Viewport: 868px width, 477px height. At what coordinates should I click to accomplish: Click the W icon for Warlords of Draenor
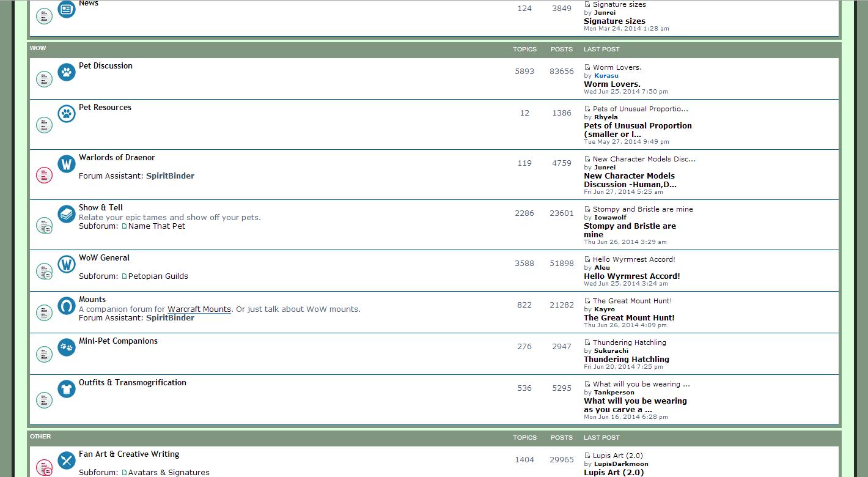pos(67,164)
